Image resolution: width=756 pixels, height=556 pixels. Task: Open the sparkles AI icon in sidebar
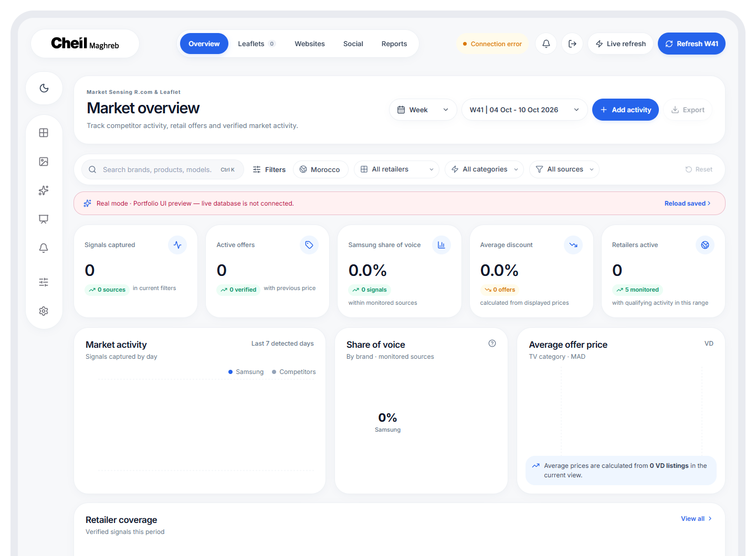[44, 190]
